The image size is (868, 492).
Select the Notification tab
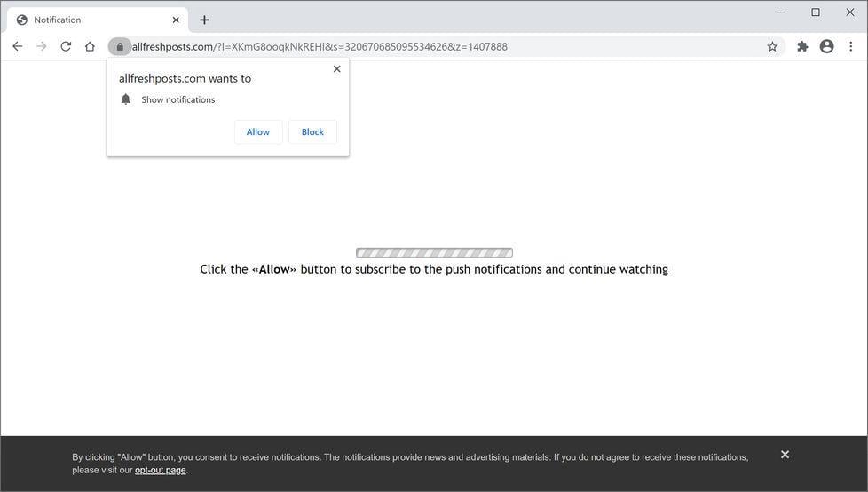tap(98, 20)
